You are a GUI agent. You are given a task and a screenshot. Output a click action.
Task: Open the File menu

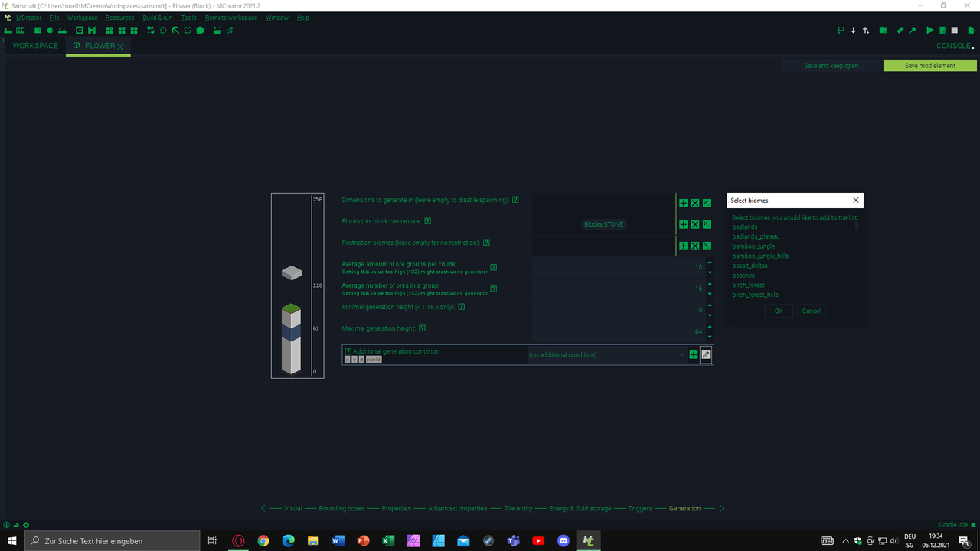coord(54,18)
